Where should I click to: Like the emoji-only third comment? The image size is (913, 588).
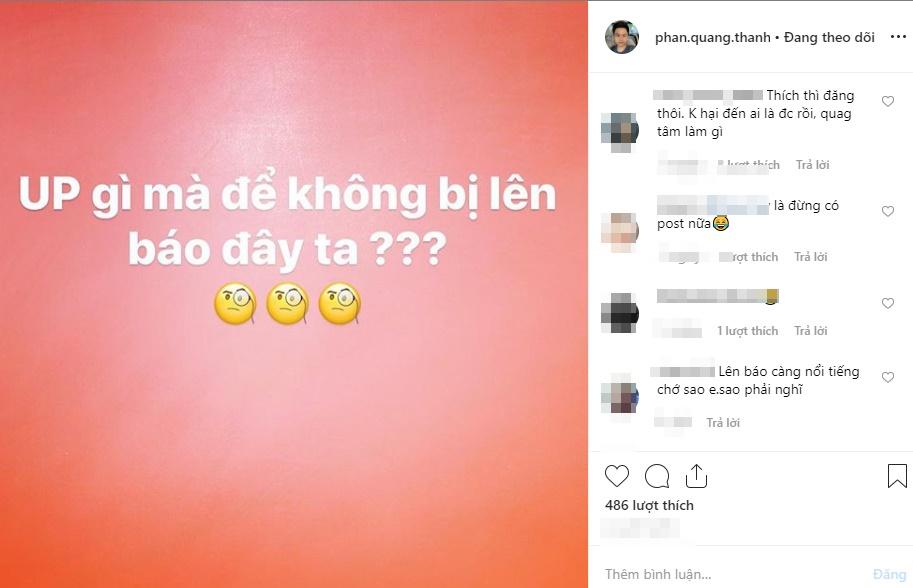888,303
